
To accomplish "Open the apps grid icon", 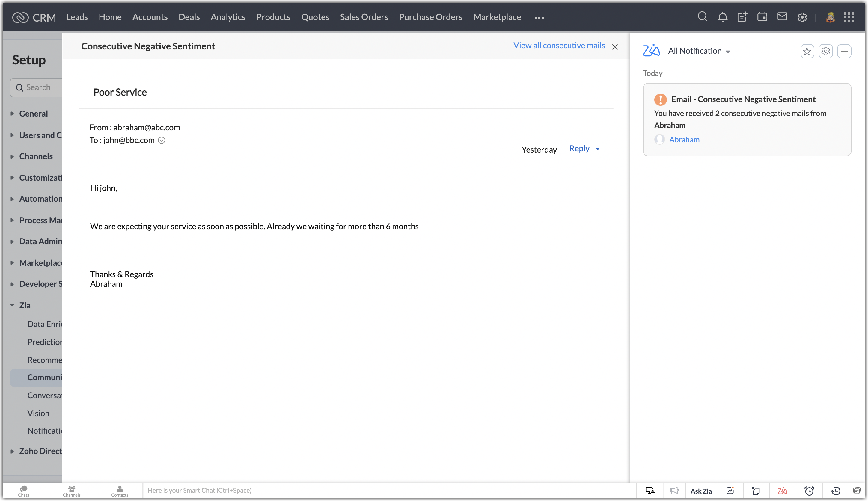I will 849,17.
